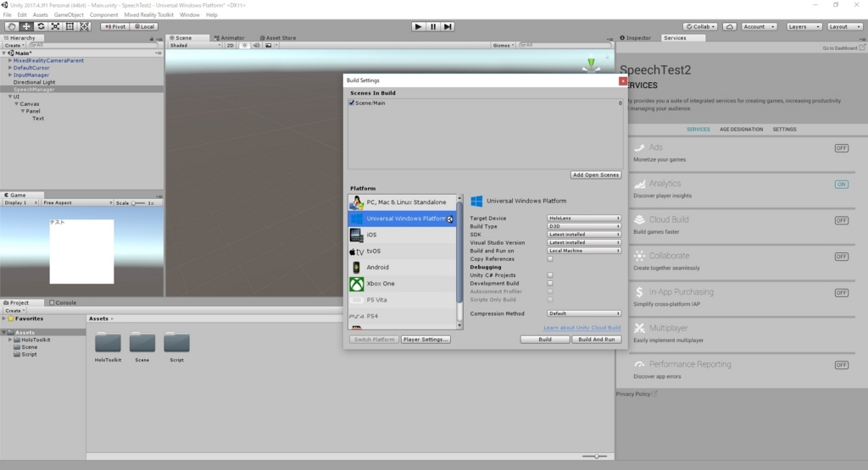Open the Layers dropdown
Screen dimensions: 868x470
[804, 26]
